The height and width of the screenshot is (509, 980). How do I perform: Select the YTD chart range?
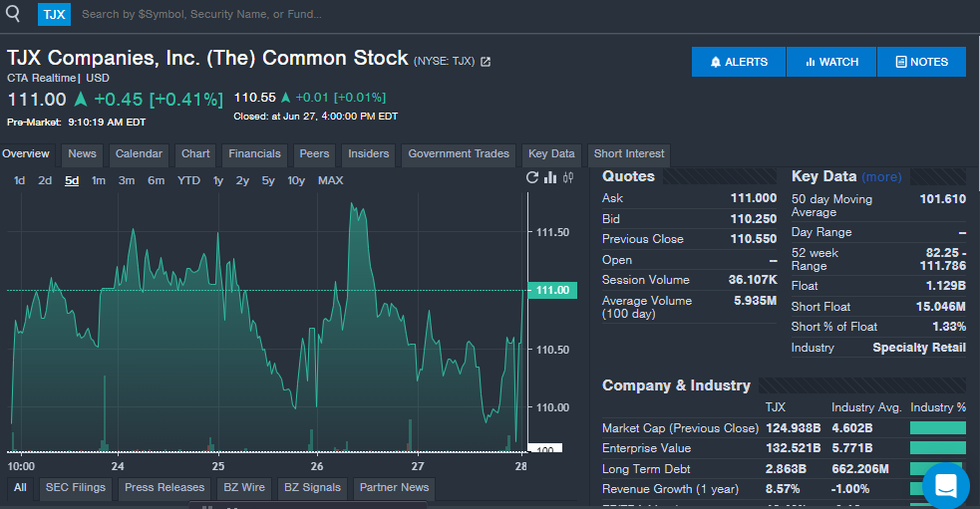click(x=188, y=180)
